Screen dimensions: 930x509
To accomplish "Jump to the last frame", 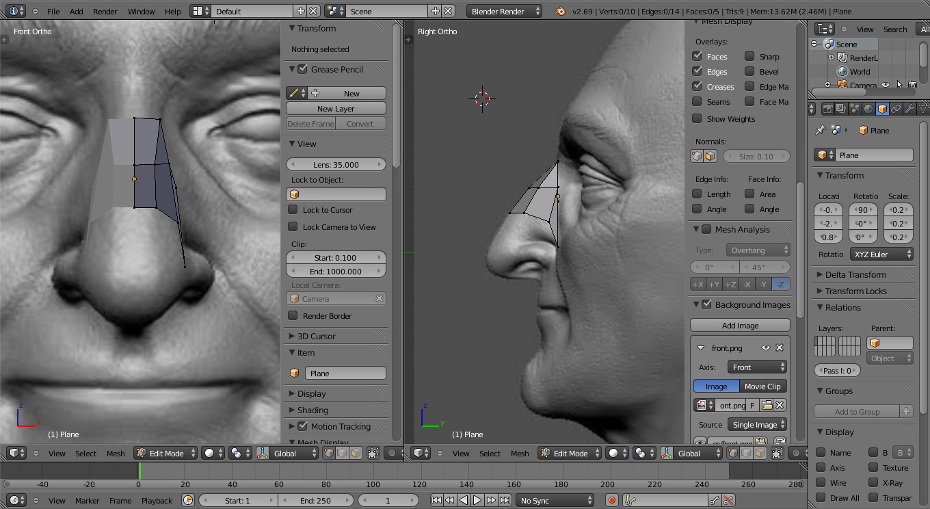I will (504, 501).
